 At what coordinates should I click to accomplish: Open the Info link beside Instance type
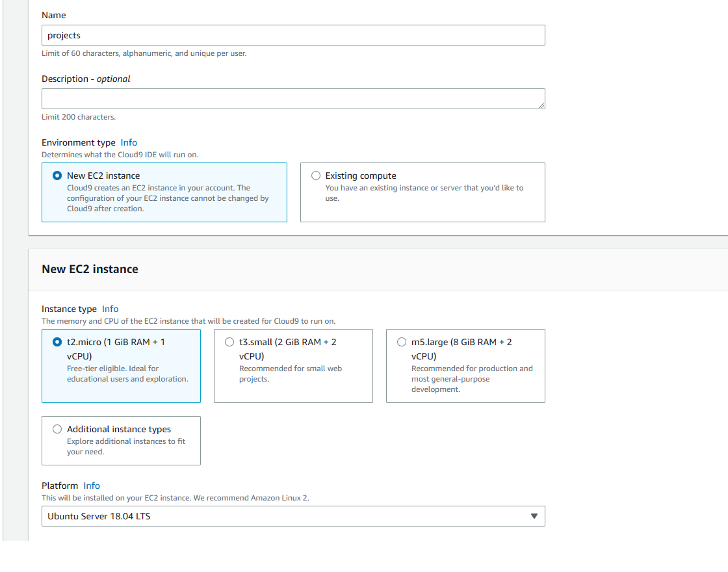pyautogui.click(x=110, y=309)
